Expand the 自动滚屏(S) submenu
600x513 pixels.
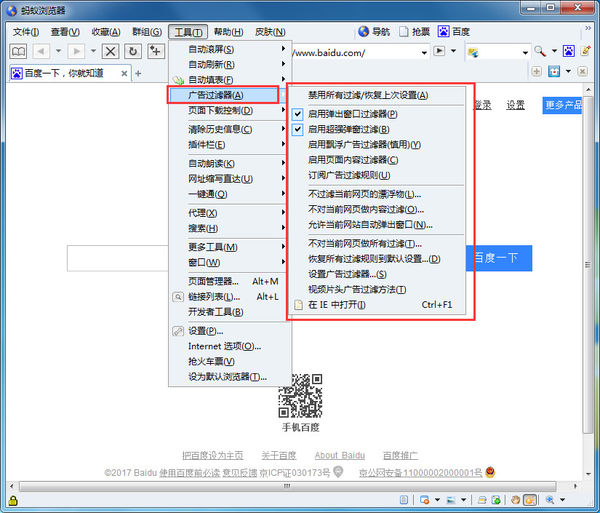tap(230, 49)
